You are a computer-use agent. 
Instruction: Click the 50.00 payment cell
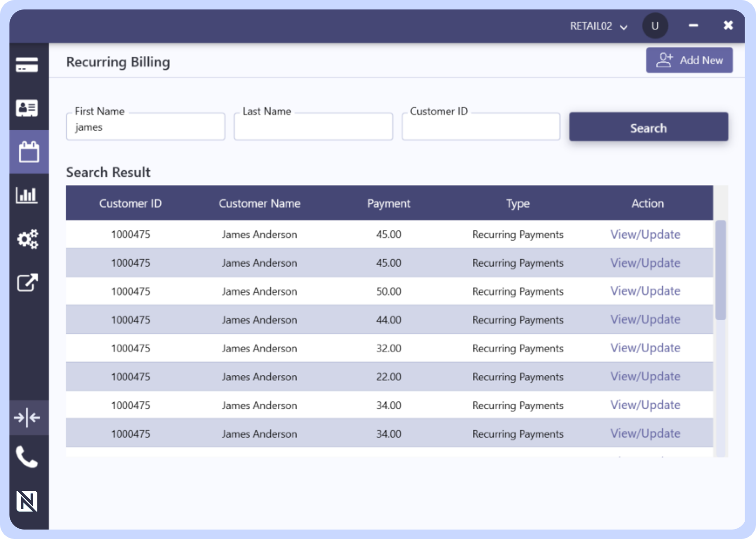[x=388, y=291]
